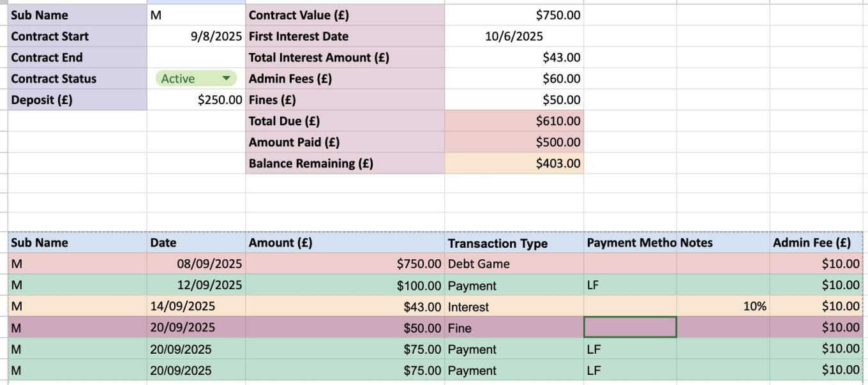The height and width of the screenshot is (385, 868).
Task: Select the empty Contract End value cell
Action: tap(196, 57)
